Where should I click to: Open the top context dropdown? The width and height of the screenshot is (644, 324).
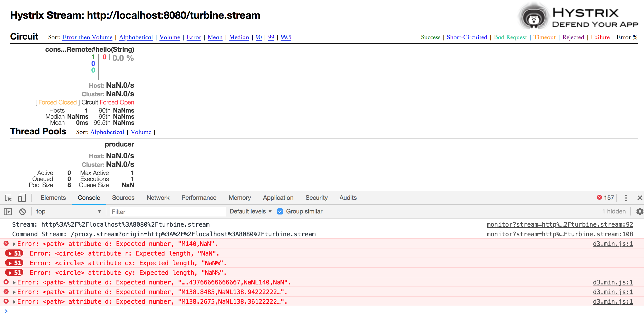[x=68, y=211]
